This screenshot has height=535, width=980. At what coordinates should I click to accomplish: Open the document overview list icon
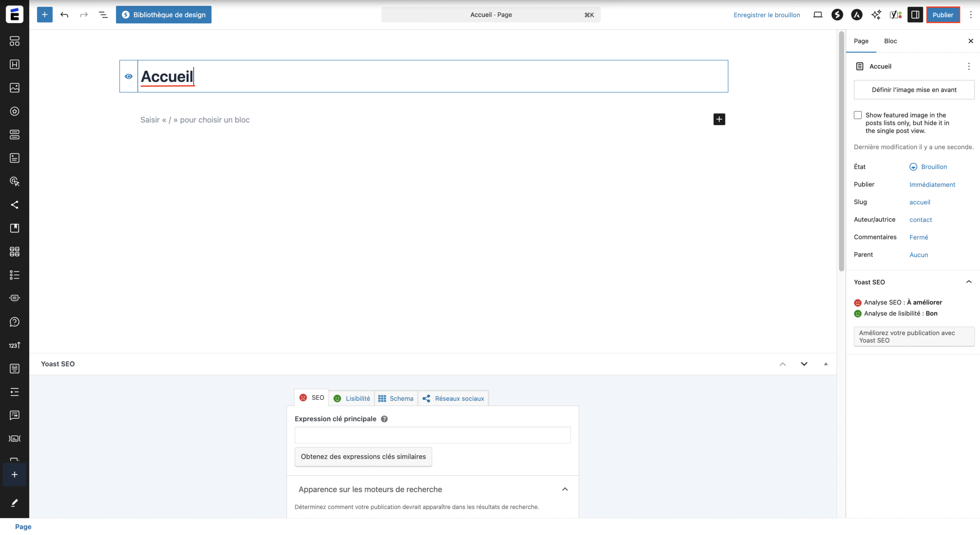[x=103, y=15]
